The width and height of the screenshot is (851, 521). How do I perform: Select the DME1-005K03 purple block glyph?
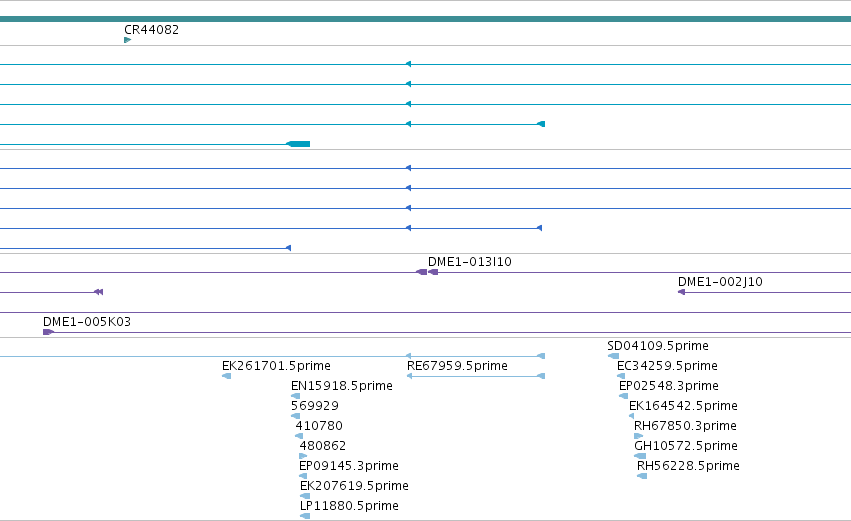[48, 332]
